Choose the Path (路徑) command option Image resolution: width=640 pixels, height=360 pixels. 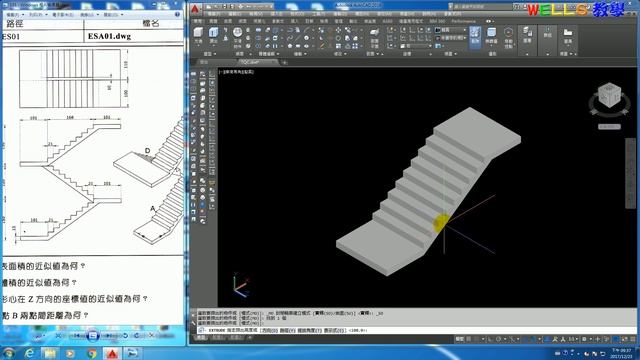[x=289, y=330]
